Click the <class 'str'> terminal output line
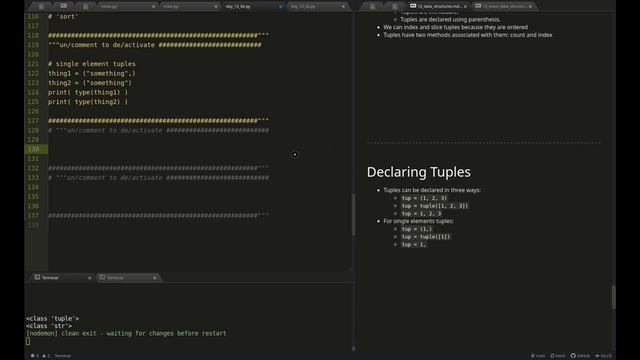The width and height of the screenshot is (640, 360). click(49, 326)
